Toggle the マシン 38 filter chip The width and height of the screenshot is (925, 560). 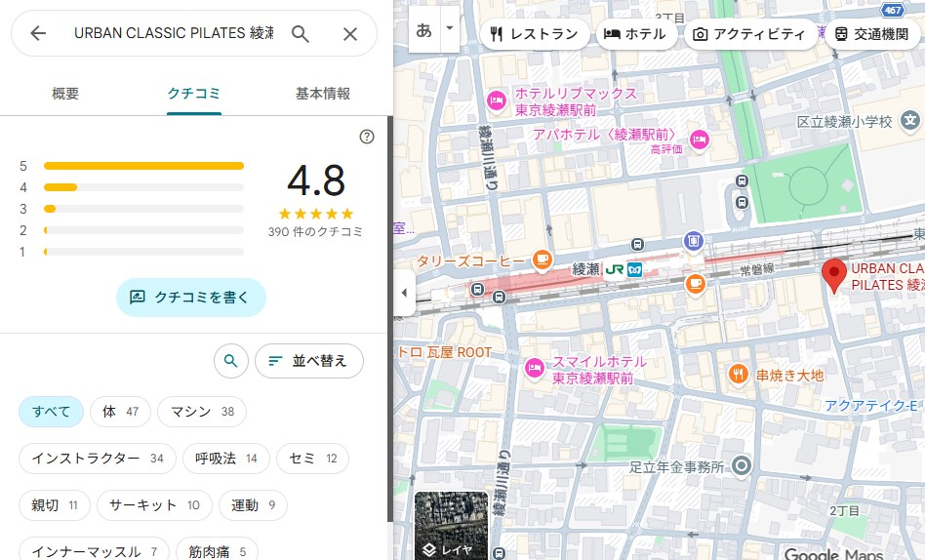coord(201,412)
